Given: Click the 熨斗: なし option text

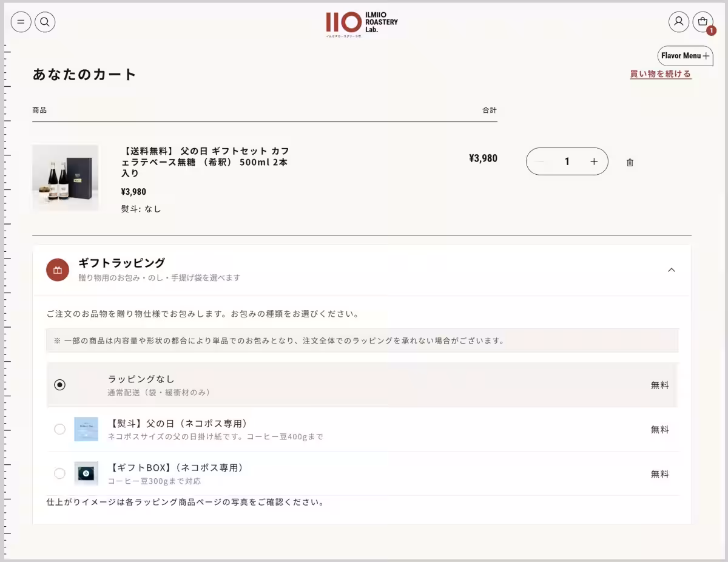Looking at the screenshot, I should tap(141, 209).
